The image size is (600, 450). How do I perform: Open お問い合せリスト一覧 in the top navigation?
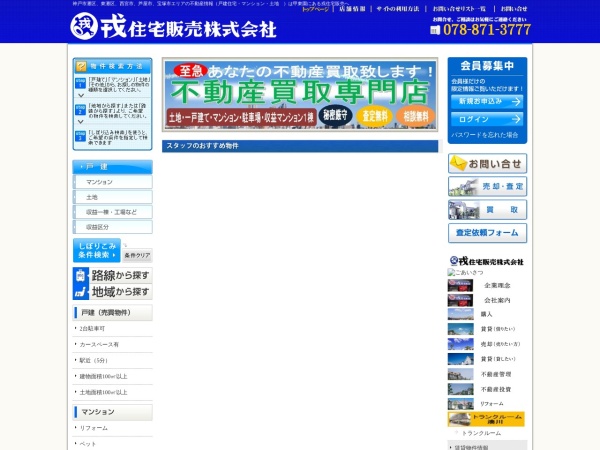(x=459, y=9)
